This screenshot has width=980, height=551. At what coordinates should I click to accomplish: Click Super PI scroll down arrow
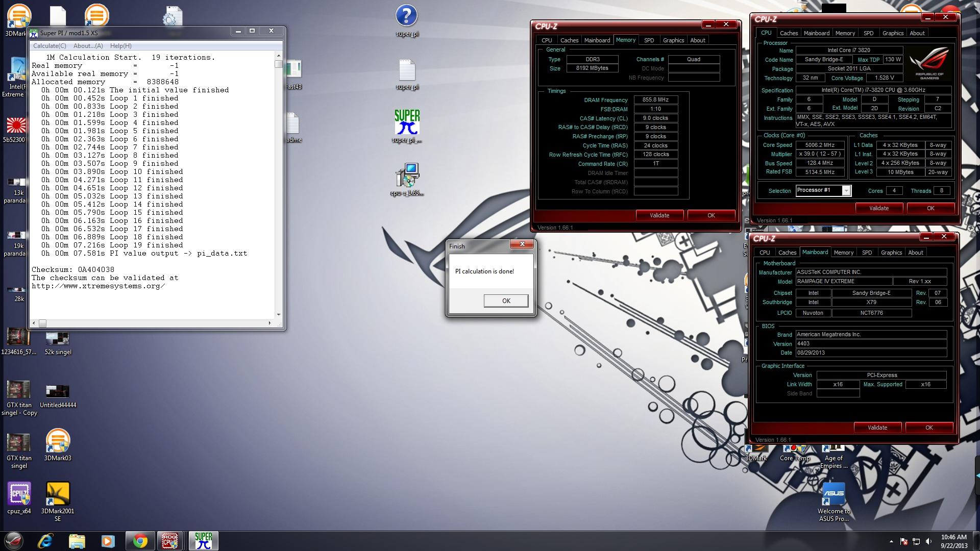click(278, 314)
